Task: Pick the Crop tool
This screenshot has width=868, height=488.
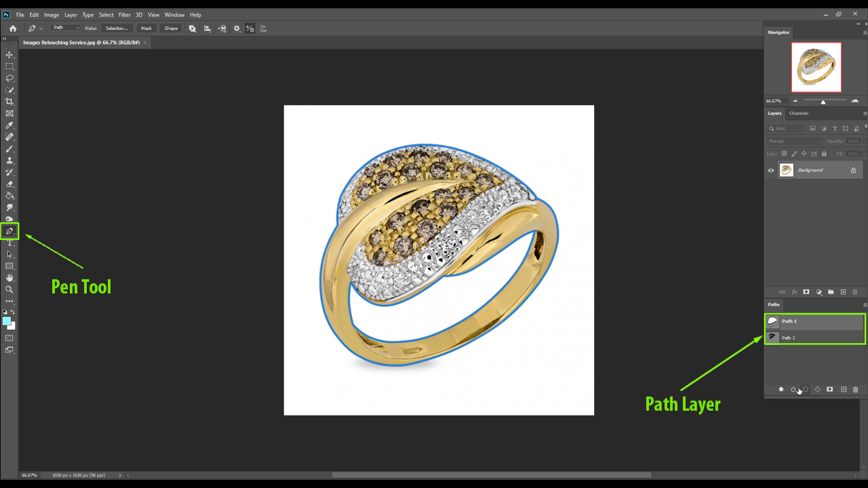Action: [x=9, y=101]
